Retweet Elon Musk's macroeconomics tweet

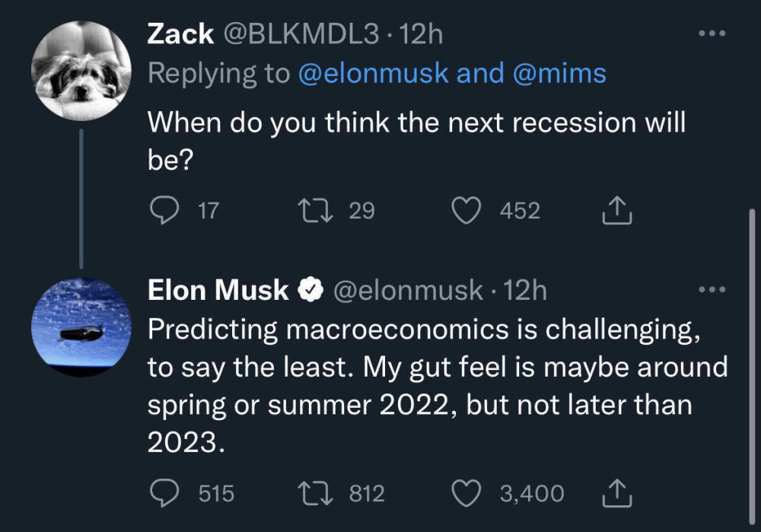[315, 493]
